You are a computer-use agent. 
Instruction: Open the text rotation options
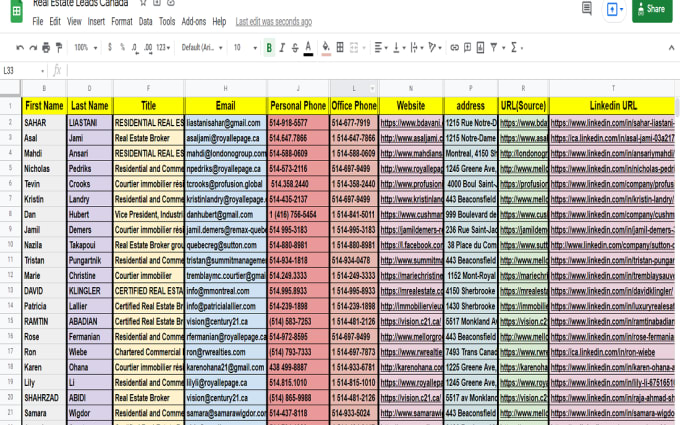435,48
